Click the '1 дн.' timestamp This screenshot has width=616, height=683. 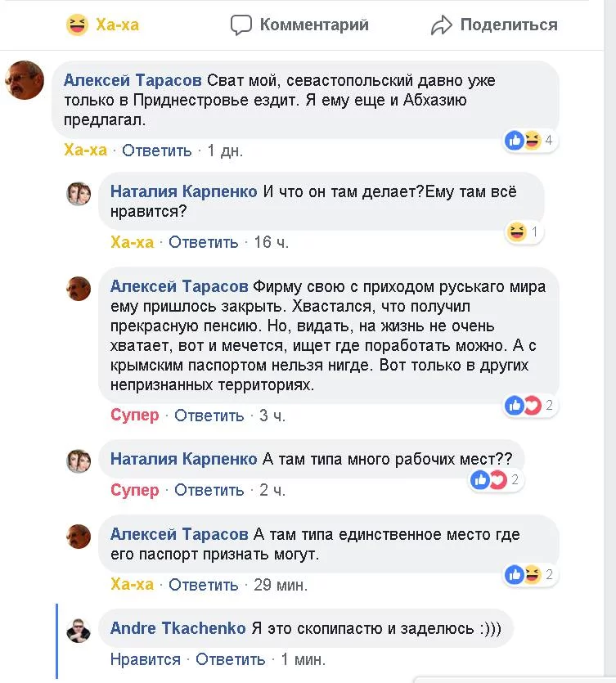[x=225, y=151]
